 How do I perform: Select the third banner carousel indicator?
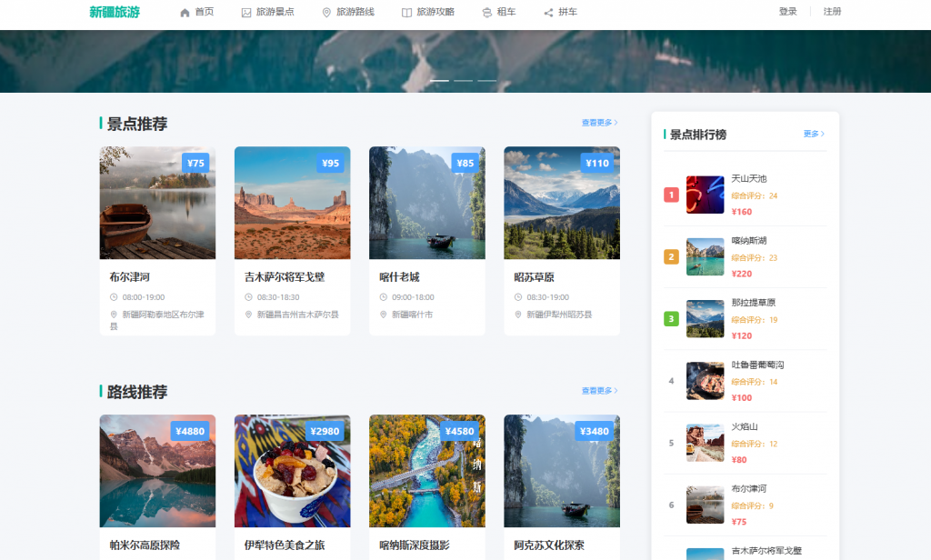click(487, 80)
